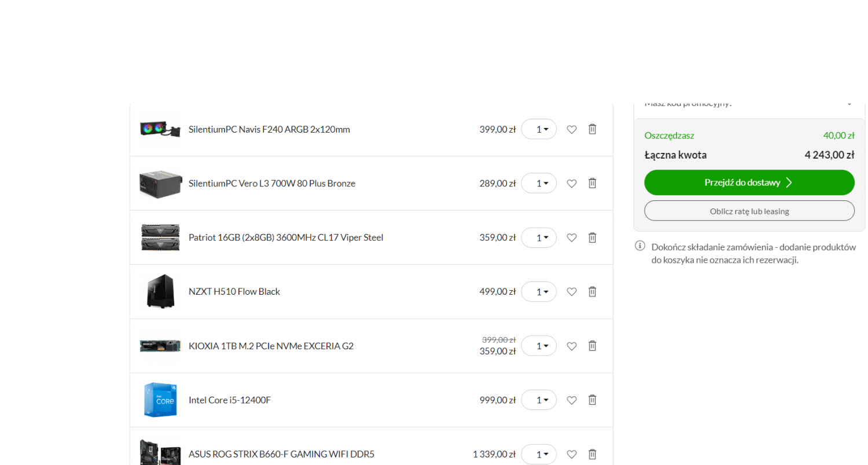Click discounted price 359,00 zł for KIOXIA
Screen dimensions: 868x465
(x=497, y=351)
